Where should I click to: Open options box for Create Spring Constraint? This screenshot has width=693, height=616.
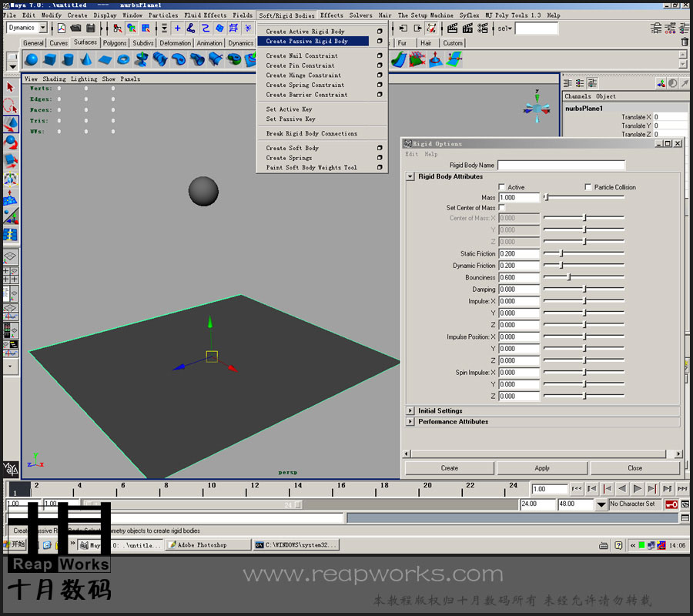pos(380,85)
